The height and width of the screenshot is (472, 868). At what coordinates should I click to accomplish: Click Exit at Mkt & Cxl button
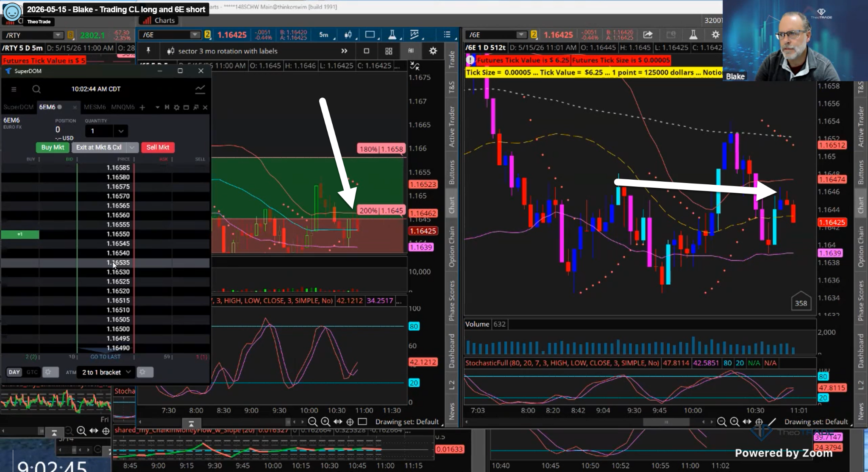[x=99, y=147]
